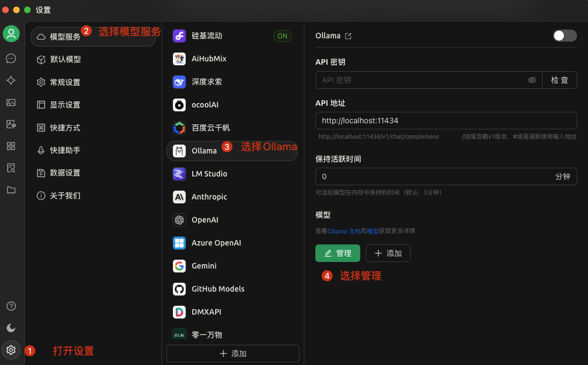Screen dimensions: 588x365
Task: Open the chat assistant sidebar icon
Action: 11,59
